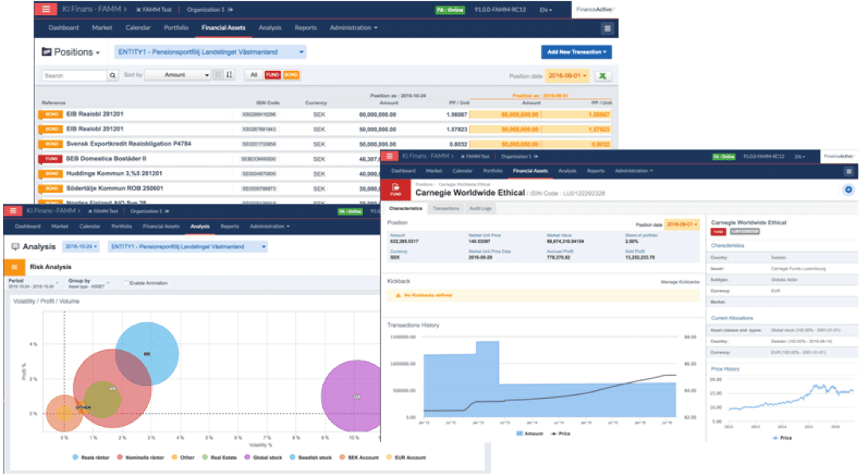Open 2016-10-24 date dropdown in Analysis window
Image resolution: width=868 pixels, height=476 pixels.
[x=81, y=247]
